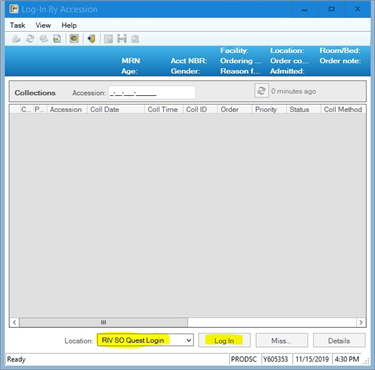Viewport: 375px width, 370px height.
Task: Click the Details button
Action: pyautogui.click(x=339, y=340)
